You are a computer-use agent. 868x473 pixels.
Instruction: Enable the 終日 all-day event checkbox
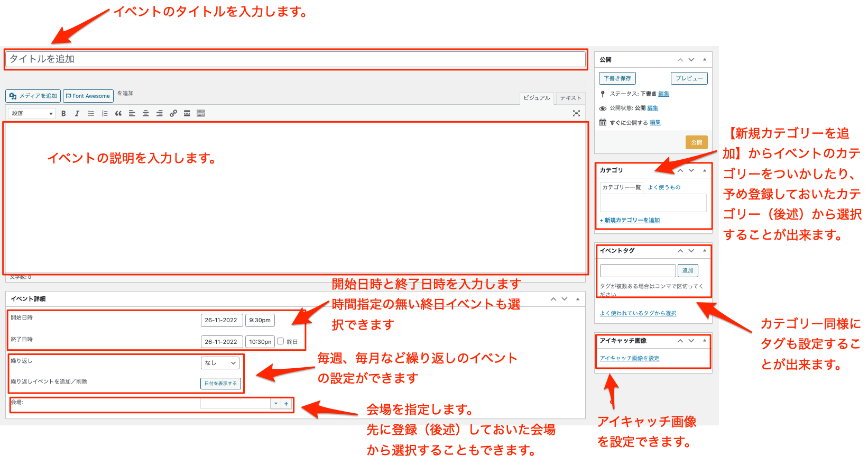coord(281,341)
